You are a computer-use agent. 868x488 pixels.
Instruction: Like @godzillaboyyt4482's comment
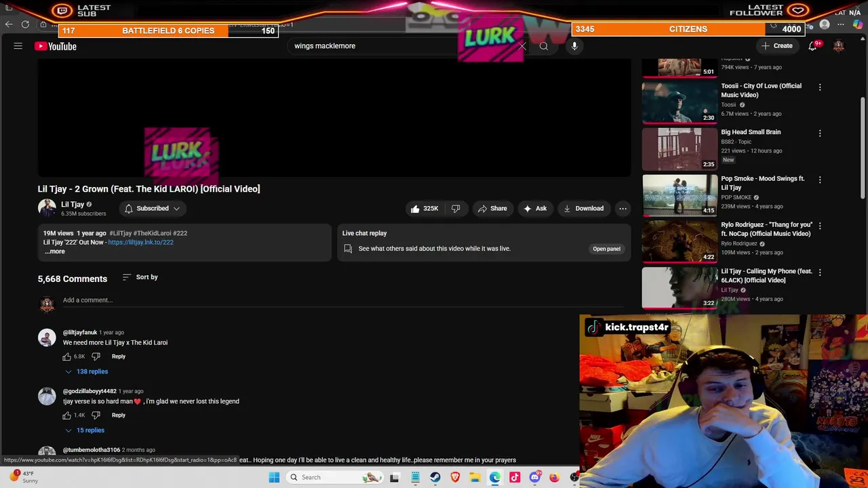pos(67,415)
